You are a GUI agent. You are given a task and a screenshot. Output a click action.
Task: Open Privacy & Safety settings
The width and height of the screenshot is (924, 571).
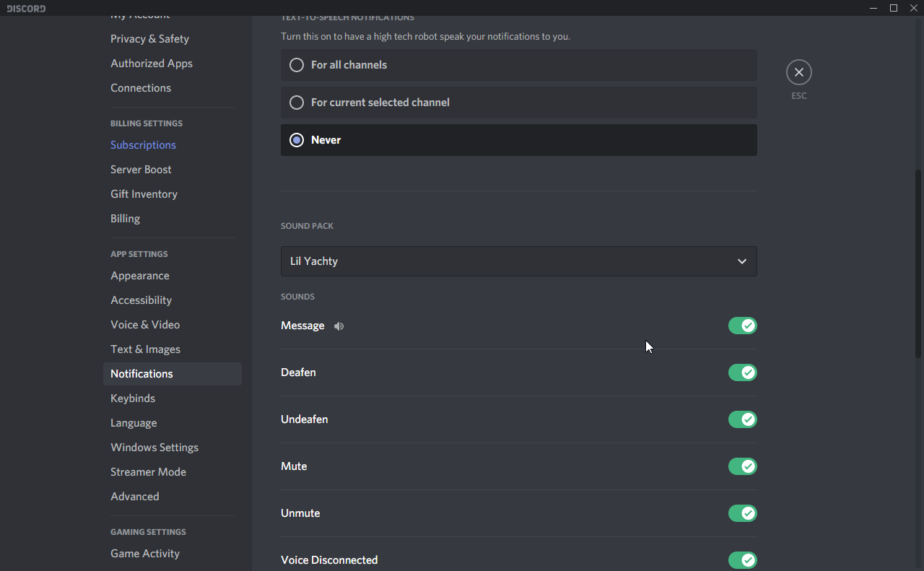point(149,39)
